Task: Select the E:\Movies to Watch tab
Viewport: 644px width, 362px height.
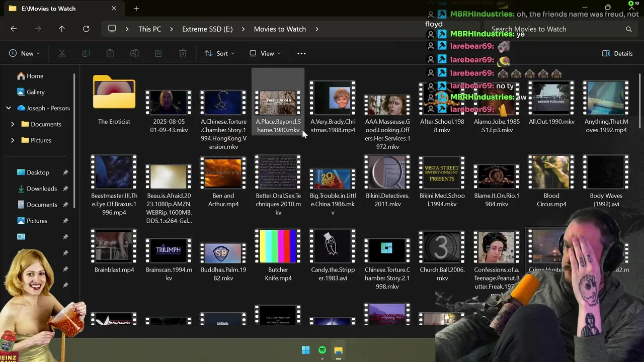Action: click(x=63, y=9)
